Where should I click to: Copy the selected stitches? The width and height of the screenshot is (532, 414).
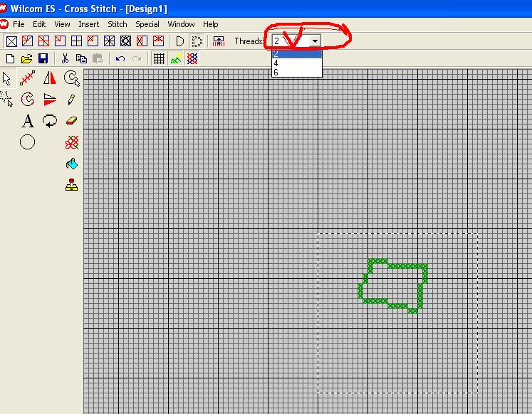[81, 59]
